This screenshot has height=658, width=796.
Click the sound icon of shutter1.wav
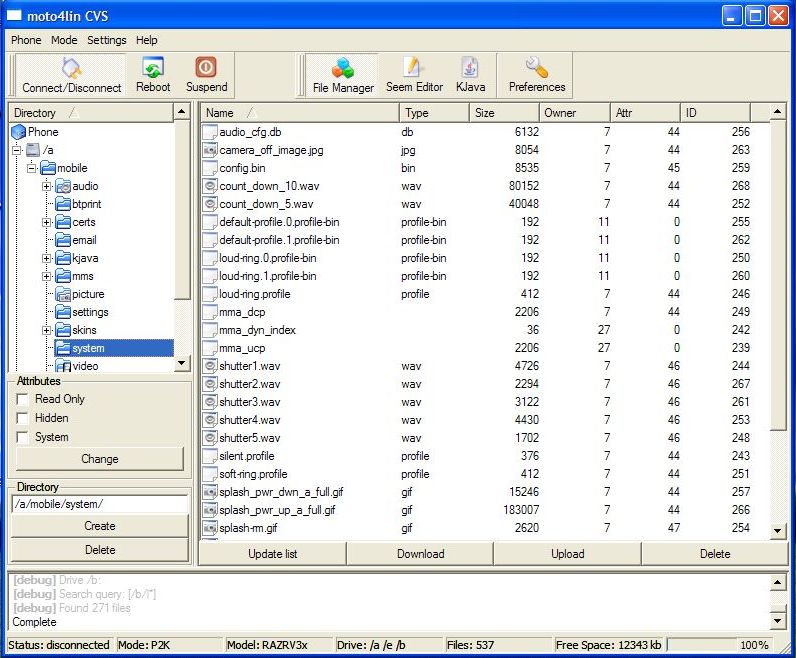pos(210,366)
